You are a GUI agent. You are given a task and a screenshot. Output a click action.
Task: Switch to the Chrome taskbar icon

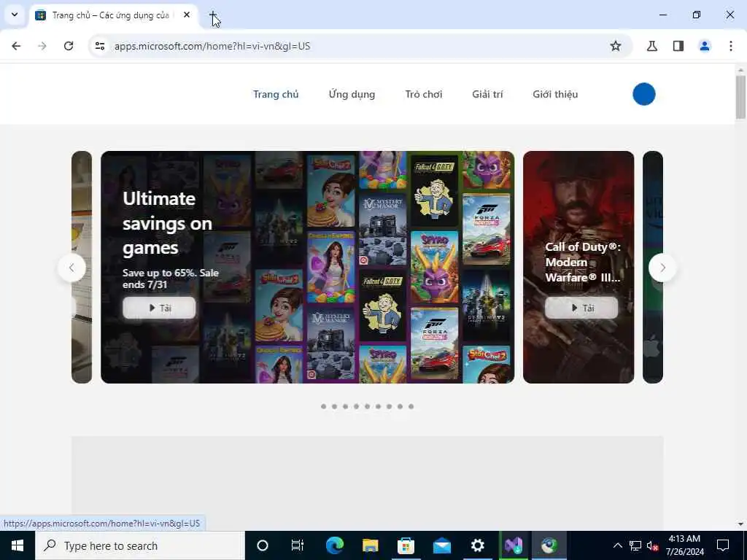coord(549,545)
